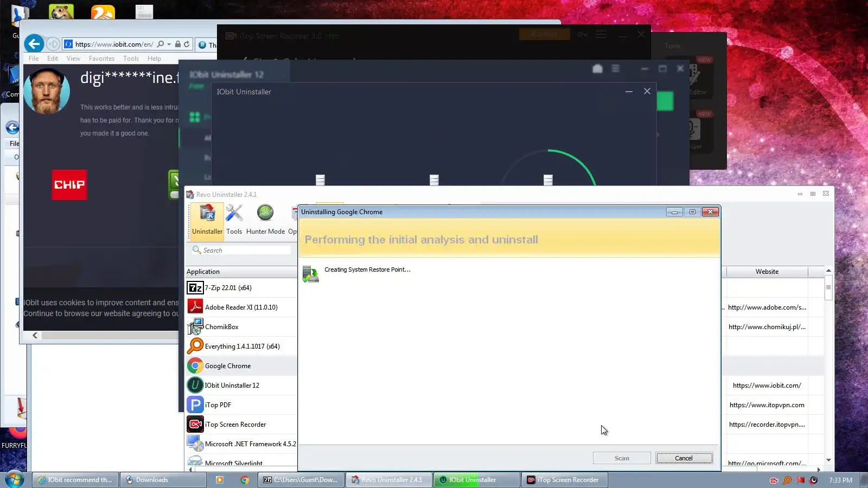Activate Hunter Mode in Revo Uninstaller

pyautogui.click(x=265, y=220)
